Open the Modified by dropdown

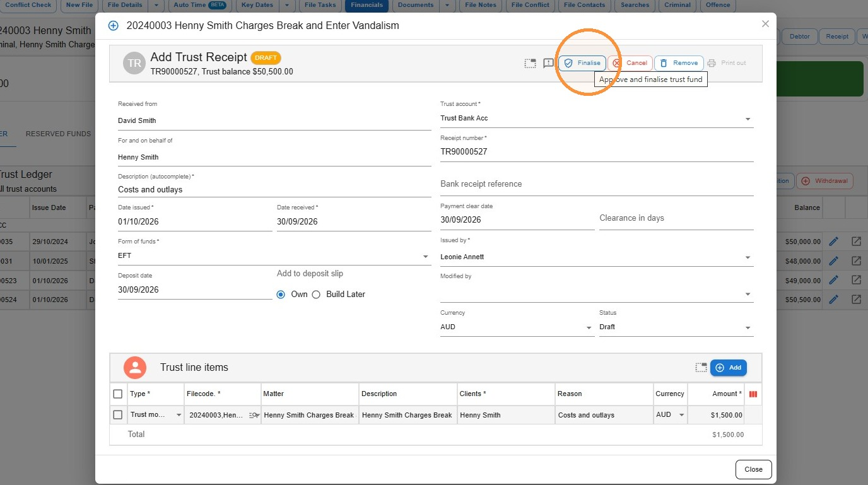pos(748,294)
